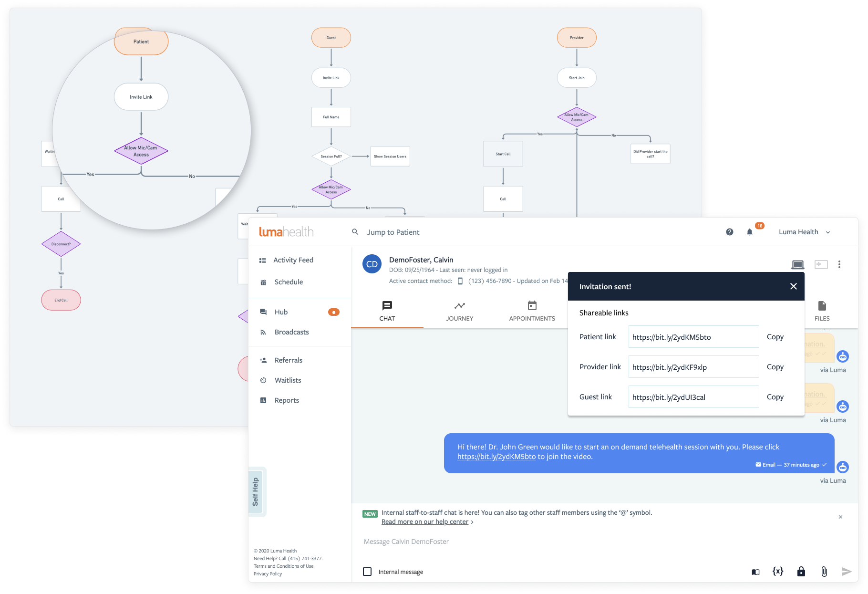The width and height of the screenshot is (868, 594).
Task: Open the APPOINTMENTS tab
Action: 532,312
